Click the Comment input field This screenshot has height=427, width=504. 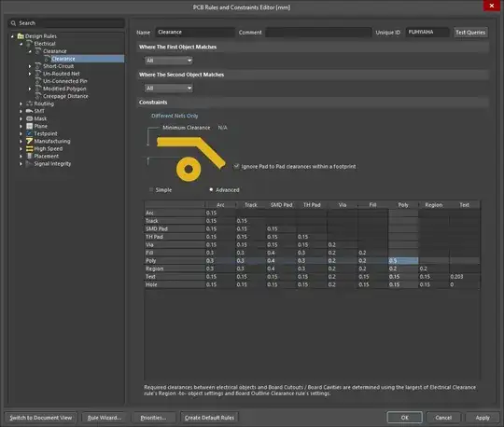(318, 32)
